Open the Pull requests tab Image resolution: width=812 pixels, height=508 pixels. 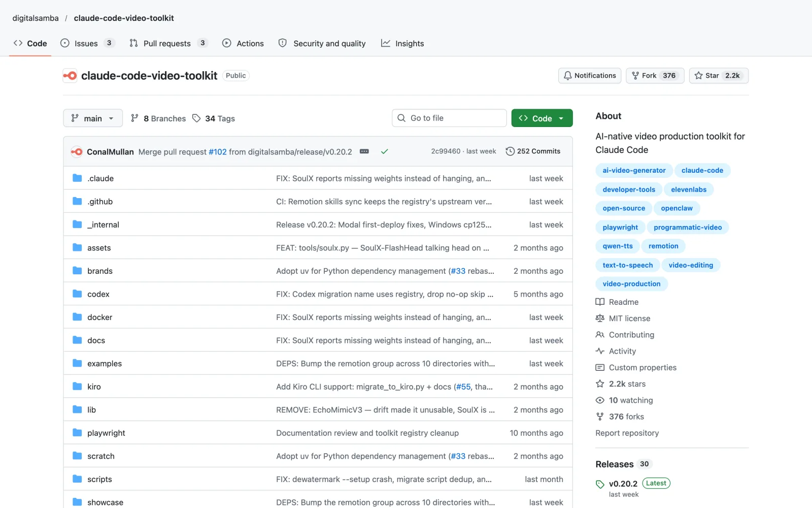click(x=168, y=43)
